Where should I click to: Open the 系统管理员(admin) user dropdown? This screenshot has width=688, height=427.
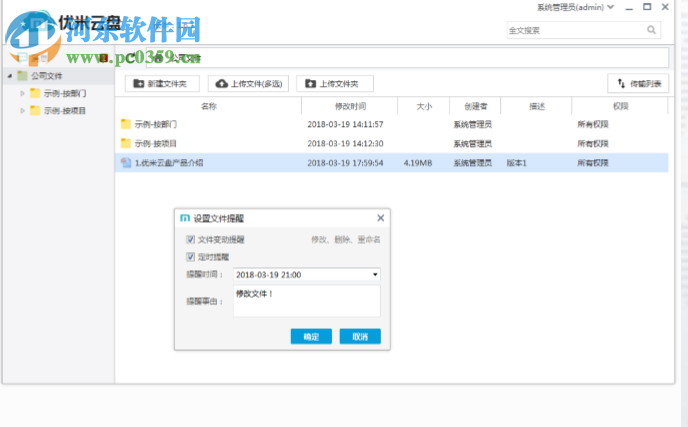pyautogui.click(x=610, y=7)
